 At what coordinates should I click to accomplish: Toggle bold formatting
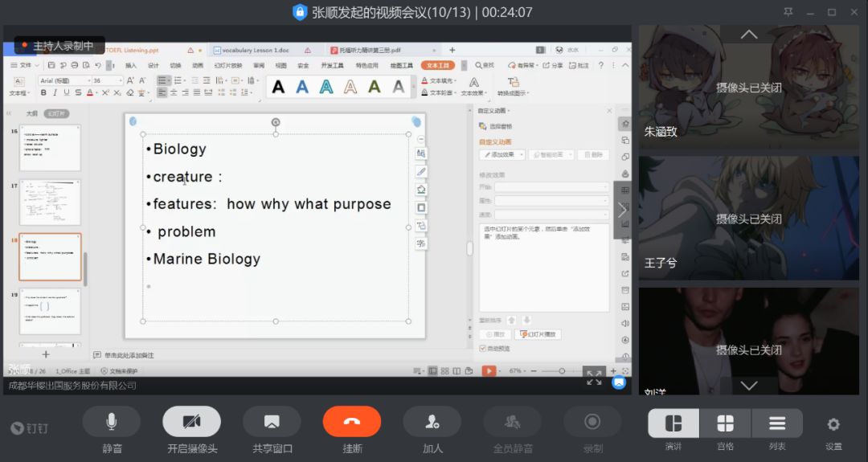[43, 93]
